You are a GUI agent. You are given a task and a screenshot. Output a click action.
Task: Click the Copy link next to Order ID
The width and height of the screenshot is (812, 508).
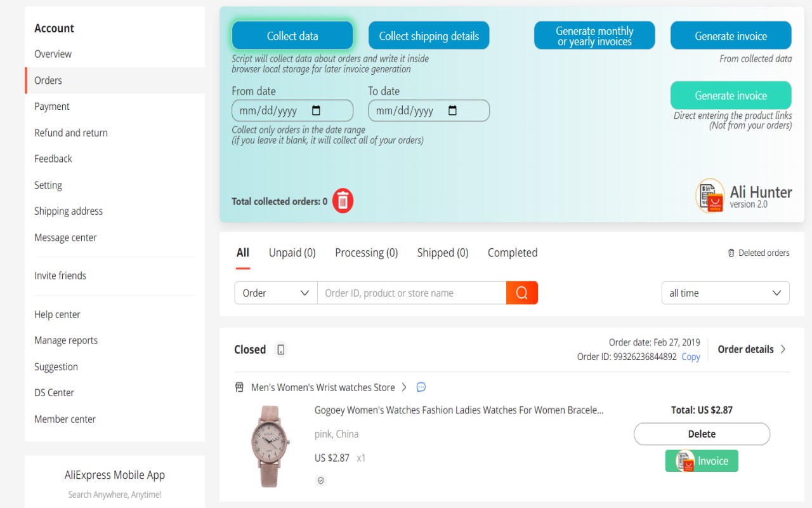690,357
